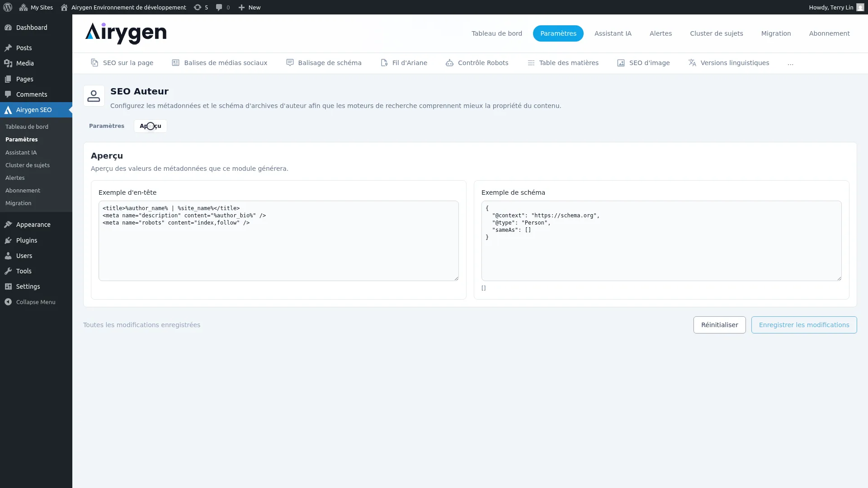The width and height of the screenshot is (868, 488).
Task: Open sidebar submenu Tableau de bord
Action: click(27, 127)
